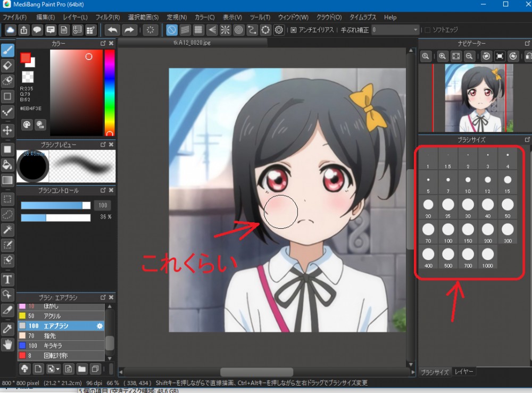Image resolution: width=532 pixels, height=393 pixels.
Task: Choose brush size 300 preset
Action: pyautogui.click(x=508, y=232)
